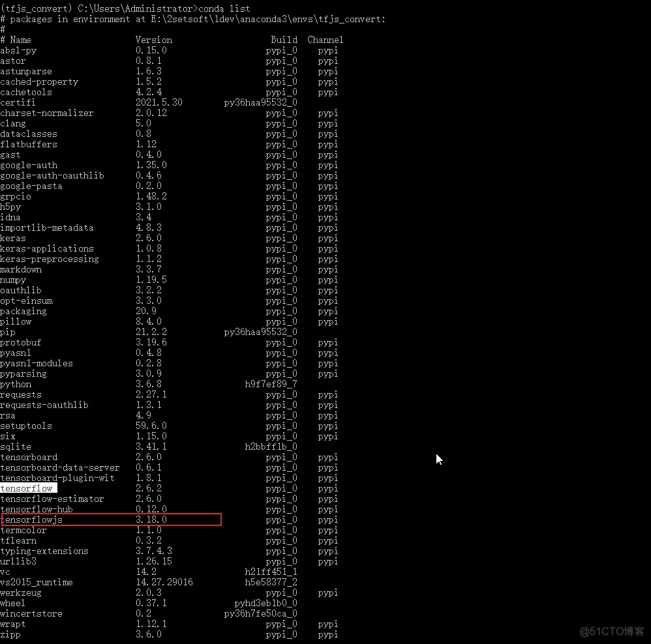Select 'charset-normalizer' package name

[x=47, y=113]
